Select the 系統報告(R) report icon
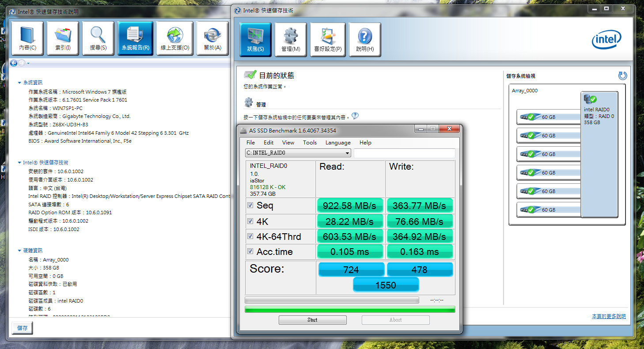This screenshot has height=349, width=644. 135,38
